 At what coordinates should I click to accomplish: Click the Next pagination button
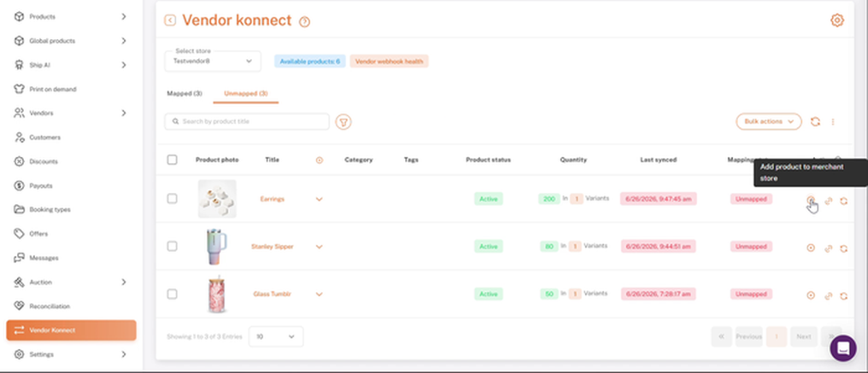(x=804, y=336)
